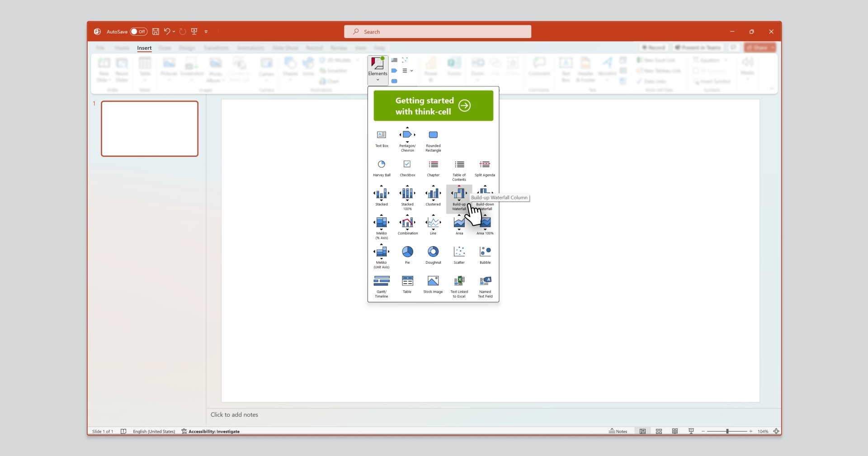The image size is (868, 456).
Task: Select the Area chart icon
Action: click(x=459, y=222)
